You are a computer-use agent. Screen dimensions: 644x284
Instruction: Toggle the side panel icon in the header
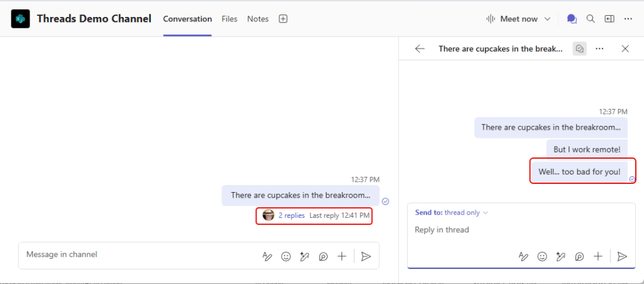coord(609,19)
